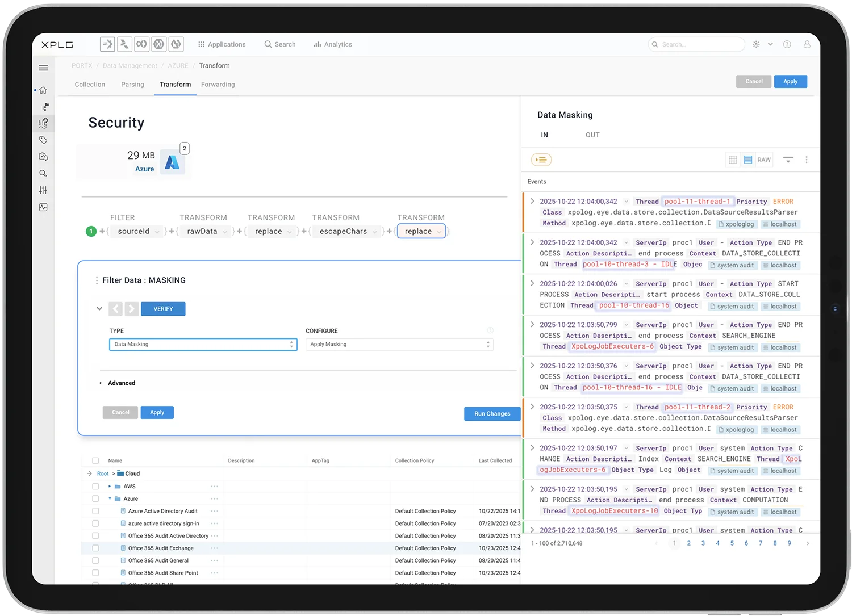Select Office 365 Audit General checkbox
Image resolution: width=852 pixels, height=616 pixels.
click(x=95, y=561)
